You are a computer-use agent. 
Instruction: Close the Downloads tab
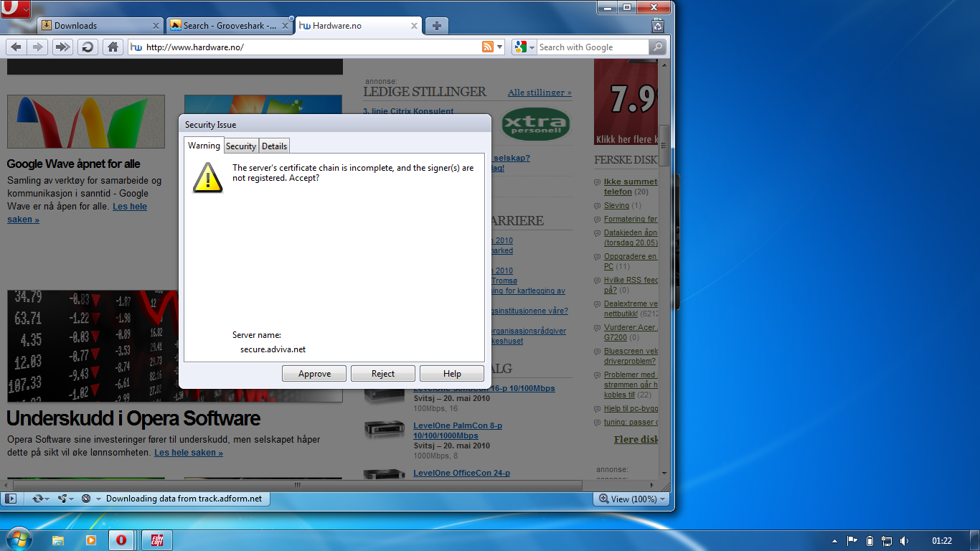pyautogui.click(x=156, y=26)
